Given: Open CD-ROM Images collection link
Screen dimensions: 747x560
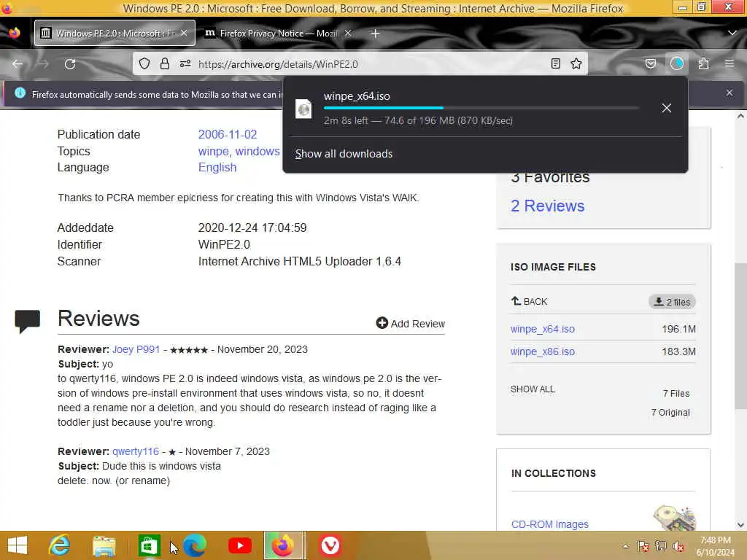Looking at the screenshot, I should click(x=550, y=524).
